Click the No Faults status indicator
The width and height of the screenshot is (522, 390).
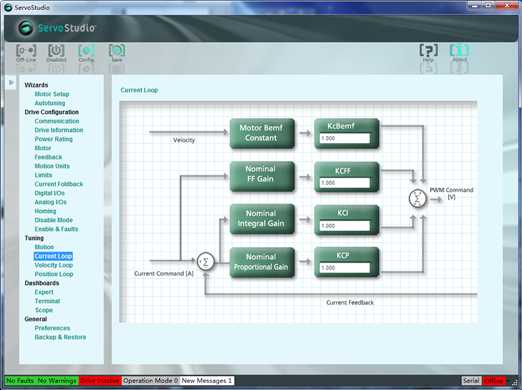[x=20, y=380]
